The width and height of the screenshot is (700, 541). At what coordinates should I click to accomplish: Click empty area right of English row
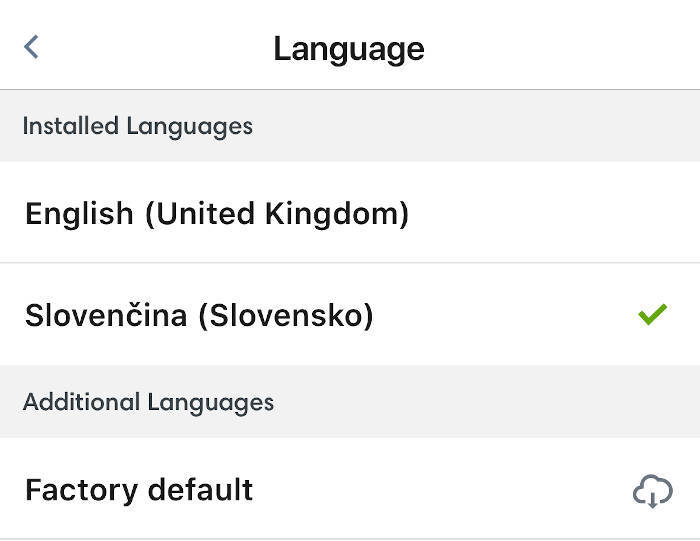(x=554, y=212)
